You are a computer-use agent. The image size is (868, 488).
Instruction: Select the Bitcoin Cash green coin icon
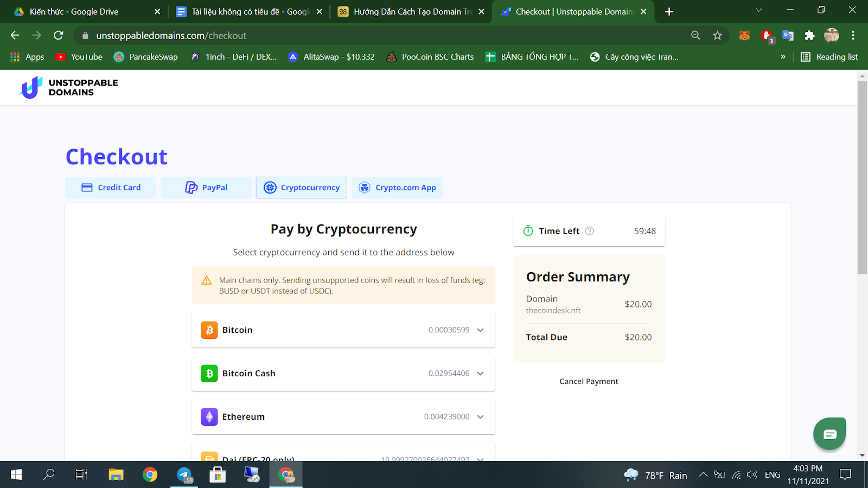(209, 374)
